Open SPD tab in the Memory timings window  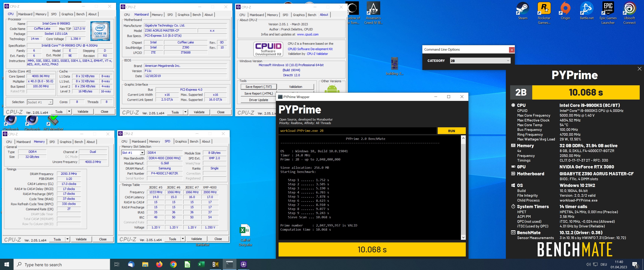tap(52, 142)
